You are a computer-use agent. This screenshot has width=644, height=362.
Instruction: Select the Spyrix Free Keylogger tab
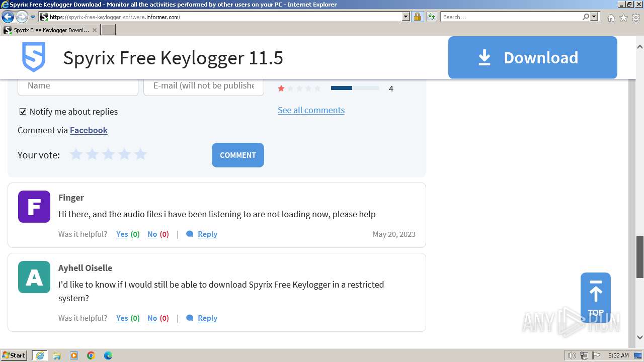[50, 30]
